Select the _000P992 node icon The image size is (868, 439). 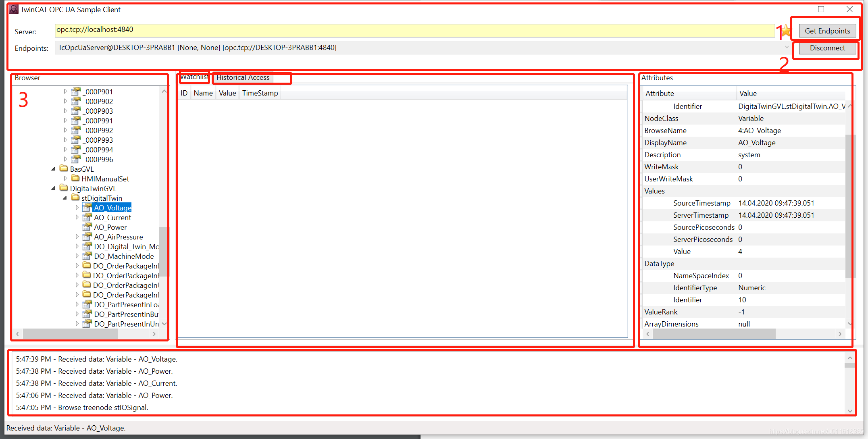click(76, 130)
